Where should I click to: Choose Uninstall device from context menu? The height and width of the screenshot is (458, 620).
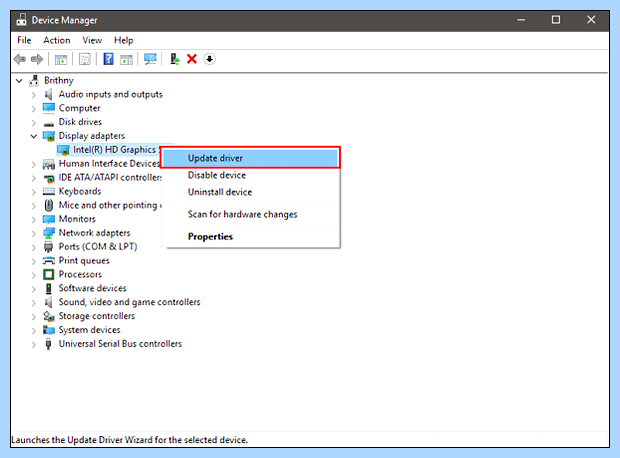tap(252, 192)
